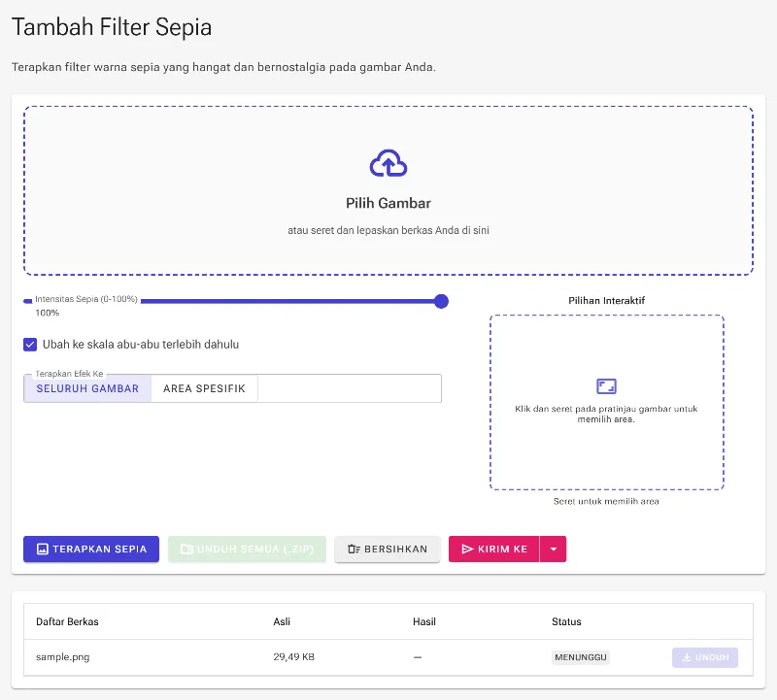Select the Seluruh Gambar option
Viewport: 777px width, 700px height.
coord(87,388)
